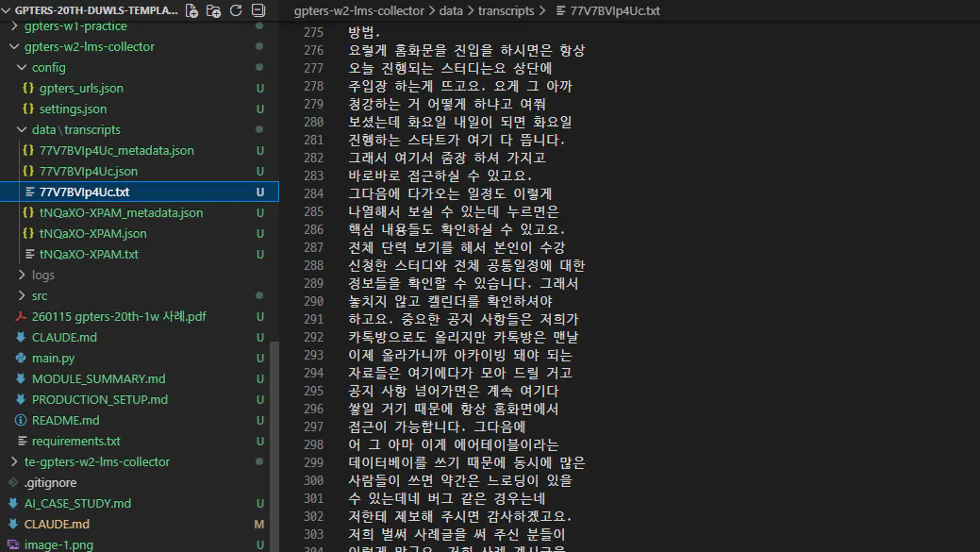
Task: Collapse the data\transcripts folder
Action: 22,130
